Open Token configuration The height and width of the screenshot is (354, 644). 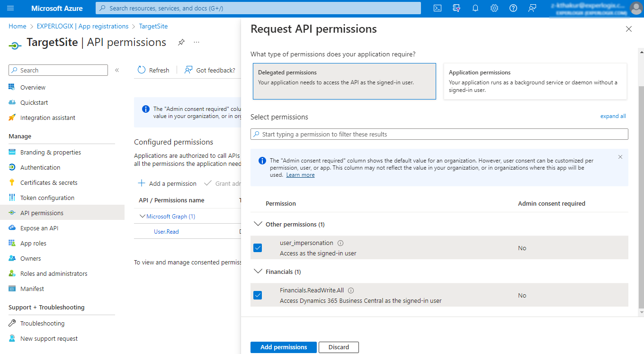47,198
